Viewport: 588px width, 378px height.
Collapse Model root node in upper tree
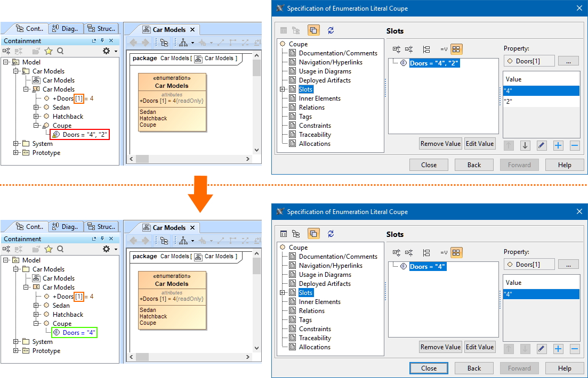point(6,62)
